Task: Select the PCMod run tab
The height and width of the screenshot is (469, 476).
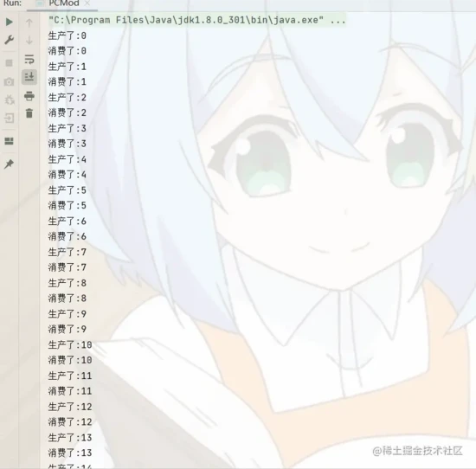Action: pyautogui.click(x=62, y=3)
